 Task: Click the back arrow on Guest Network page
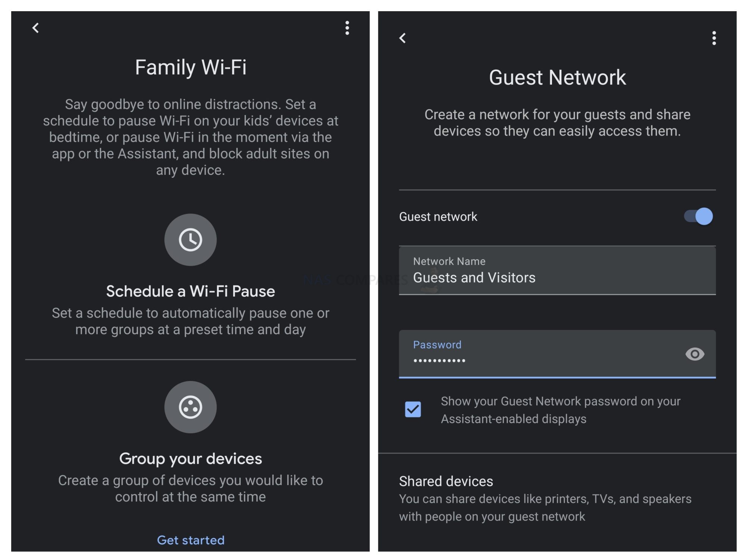[403, 38]
